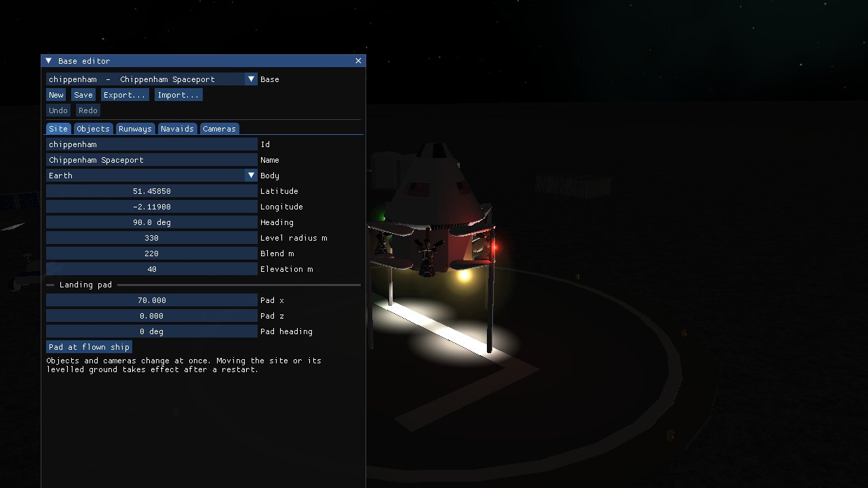
Task: Click the Base editor title text
Action: coord(84,61)
